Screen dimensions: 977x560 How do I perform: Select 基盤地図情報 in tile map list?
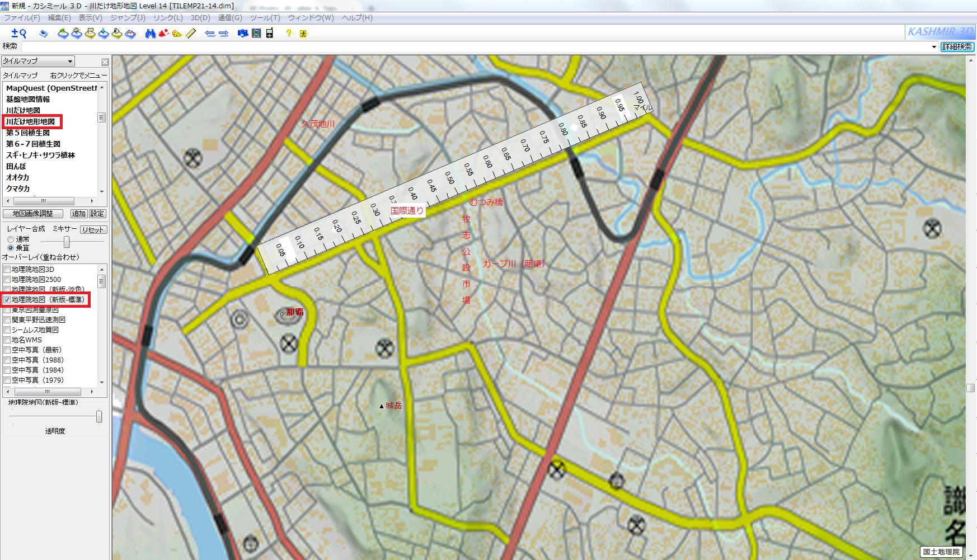(28, 99)
